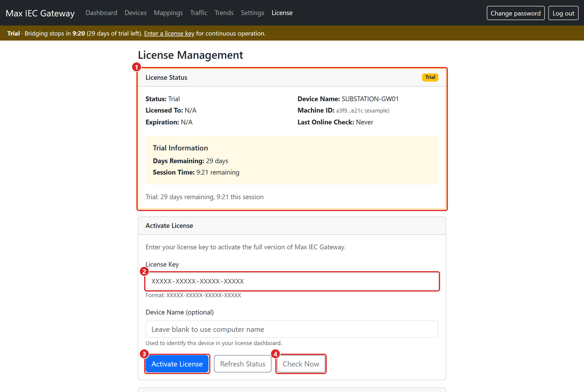Click the 'Used to identify this device' helper text
The image size is (584, 392).
tap(214, 343)
